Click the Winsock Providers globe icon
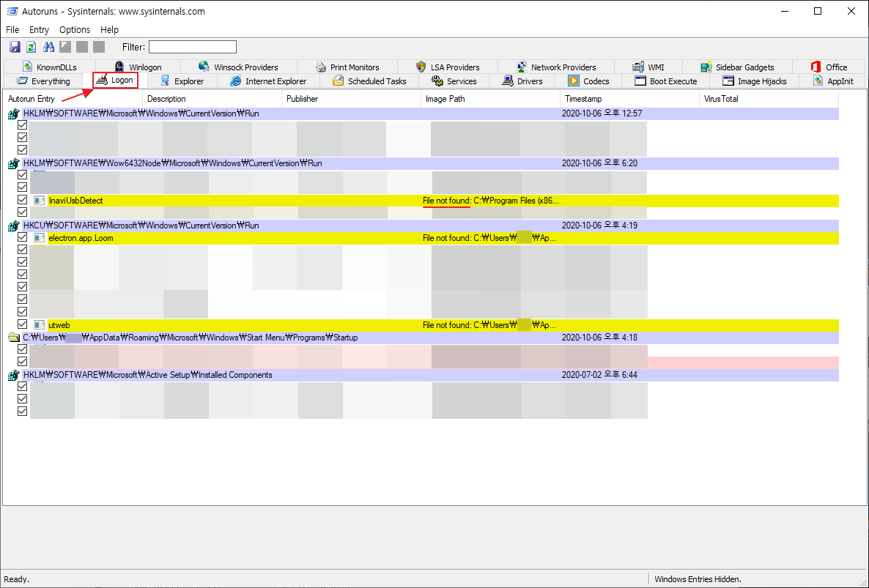Image resolution: width=869 pixels, height=588 pixels. 204,67
